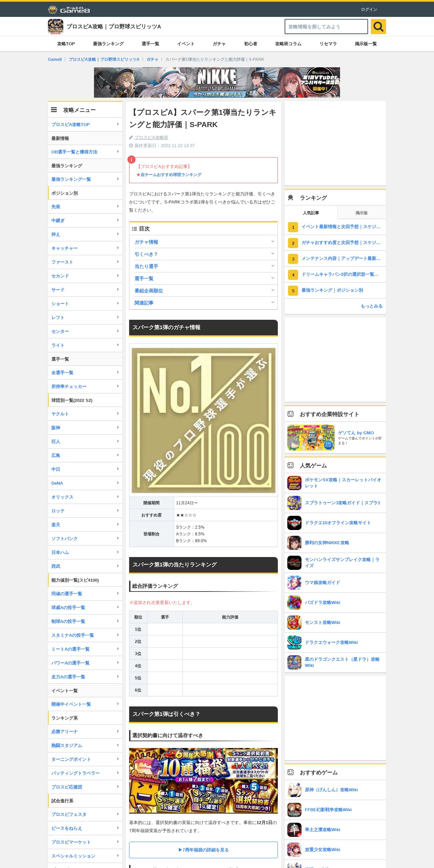Click the 原神 game icon
The image size is (434, 868).
pos(294,790)
